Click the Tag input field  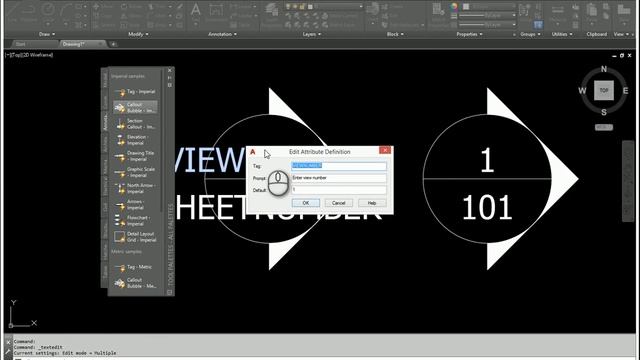tap(339, 166)
